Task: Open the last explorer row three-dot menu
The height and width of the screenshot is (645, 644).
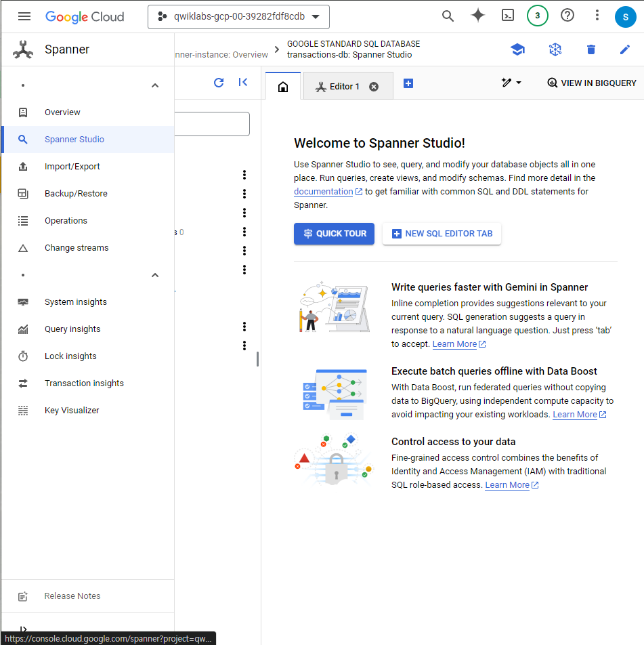Action: (x=244, y=346)
